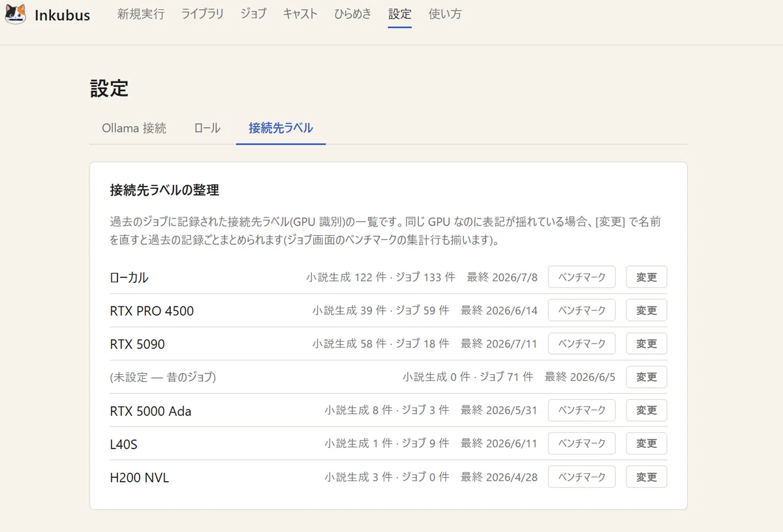Click the 小説生成 0 件 · ジョブ 71 件 text
Screen dimensions: 783x532
coord(468,377)
